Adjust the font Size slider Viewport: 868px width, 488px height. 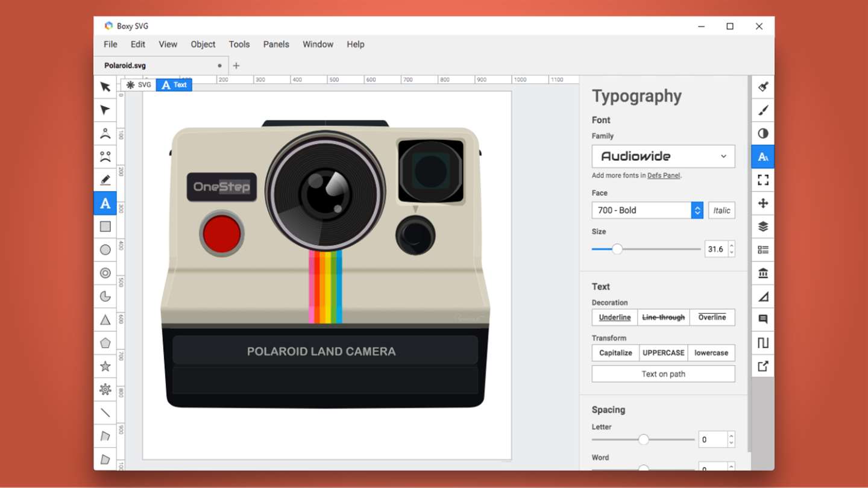click(x=646, y=249)
